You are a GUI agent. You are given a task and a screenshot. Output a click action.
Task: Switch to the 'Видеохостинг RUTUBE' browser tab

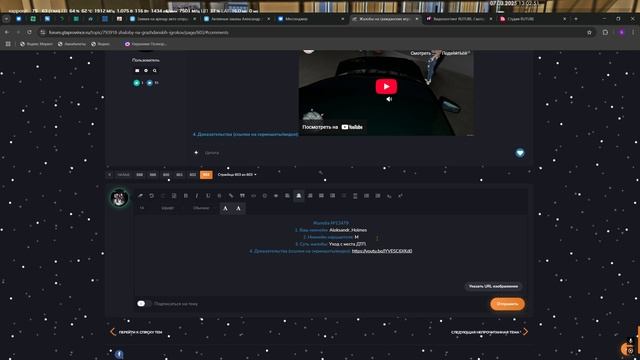click(459, 19)
